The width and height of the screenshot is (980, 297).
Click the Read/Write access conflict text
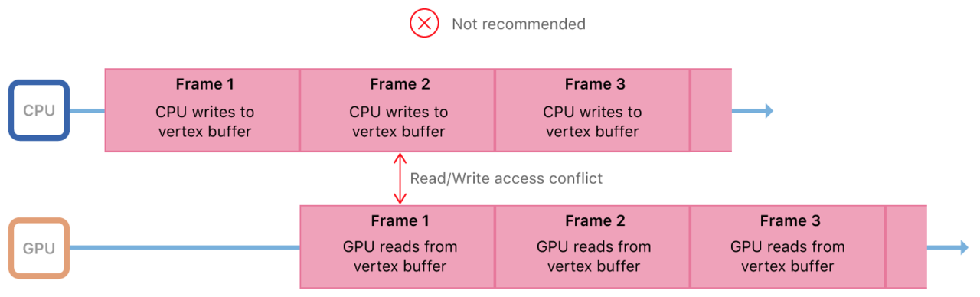506,178
